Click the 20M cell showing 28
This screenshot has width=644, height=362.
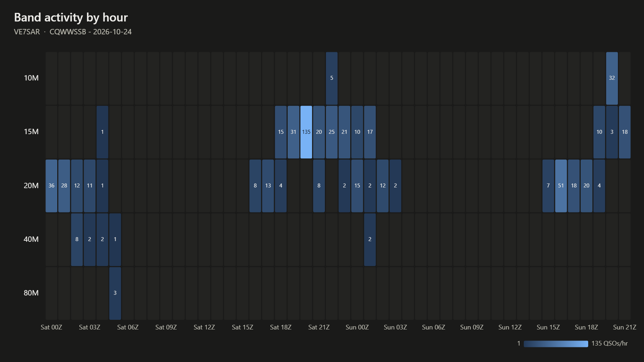click(x=64, y=186)
